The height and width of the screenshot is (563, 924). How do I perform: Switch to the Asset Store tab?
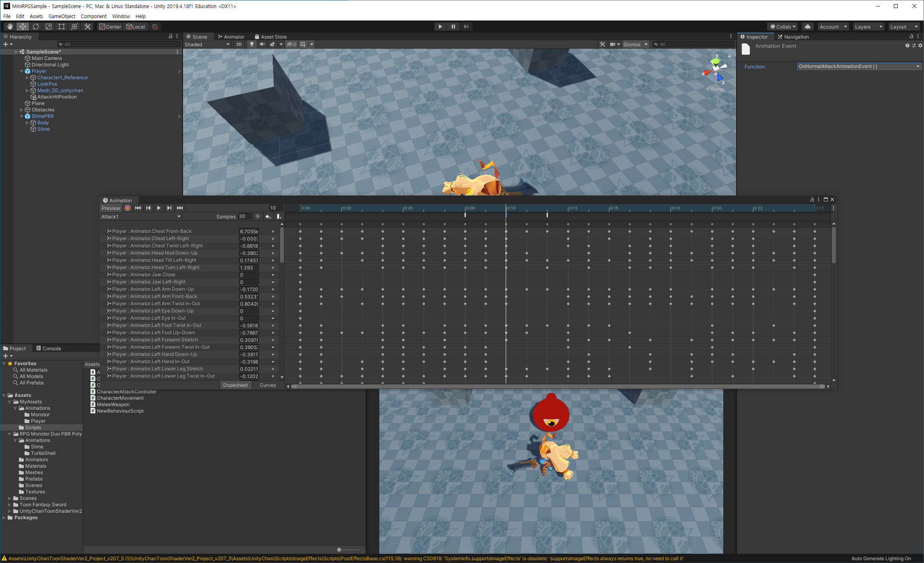(x=270, y=37)
